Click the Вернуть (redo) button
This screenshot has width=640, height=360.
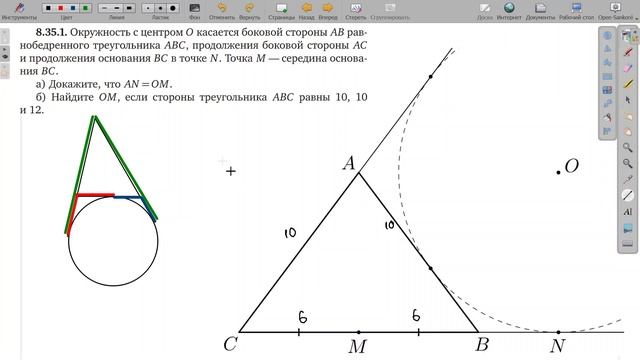click(249, 11)
